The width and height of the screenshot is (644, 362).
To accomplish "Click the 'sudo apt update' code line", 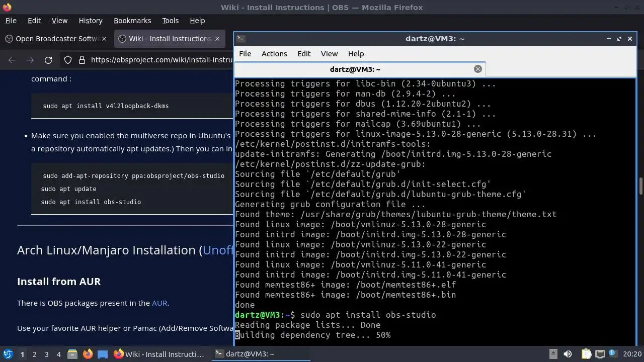I will point(68,189).
